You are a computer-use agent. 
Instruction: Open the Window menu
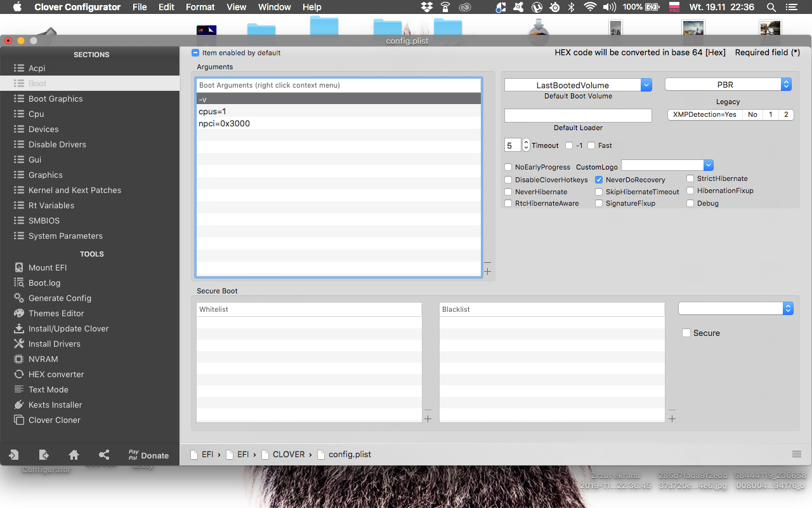pos(275,7)
